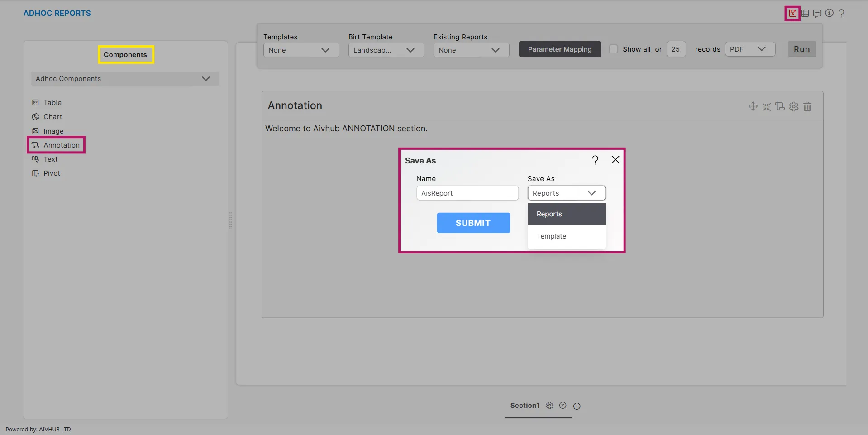Open the table view icon in header
Screen dimensions: 868x435
coord(805,13)
